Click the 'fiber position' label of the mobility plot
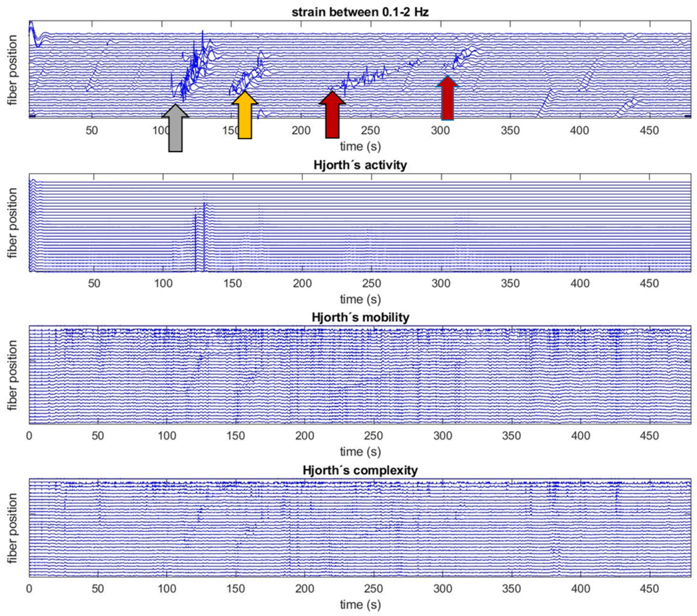Image resolution: width=697 pixels, height=616 pixels. pyautogui.click(x=12, y=375)
